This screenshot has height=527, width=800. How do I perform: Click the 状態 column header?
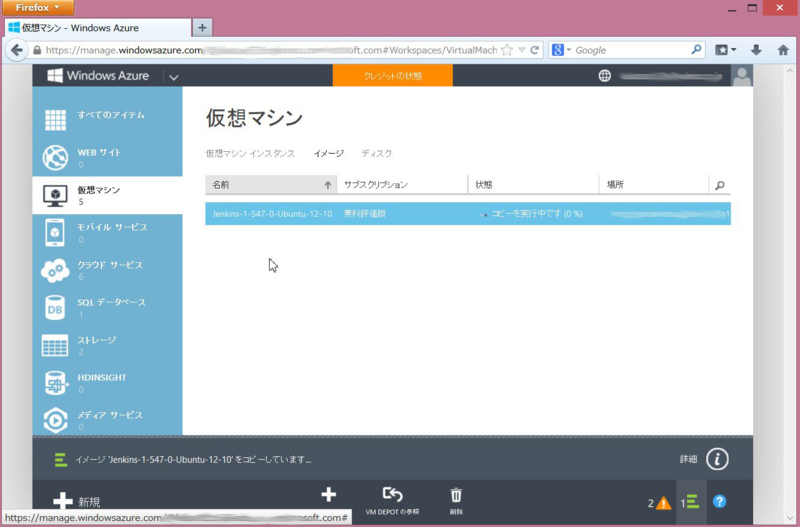(533, 185)
